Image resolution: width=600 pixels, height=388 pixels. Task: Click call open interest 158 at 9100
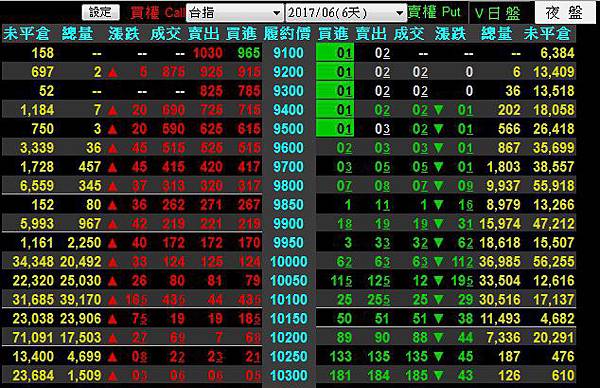point(43,53)
